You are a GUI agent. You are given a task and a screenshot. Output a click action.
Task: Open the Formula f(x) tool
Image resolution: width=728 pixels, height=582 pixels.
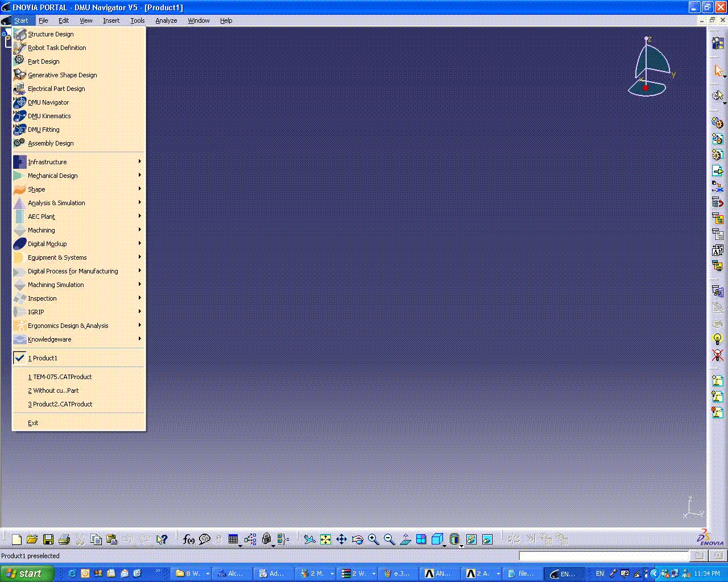click(189, 539)
